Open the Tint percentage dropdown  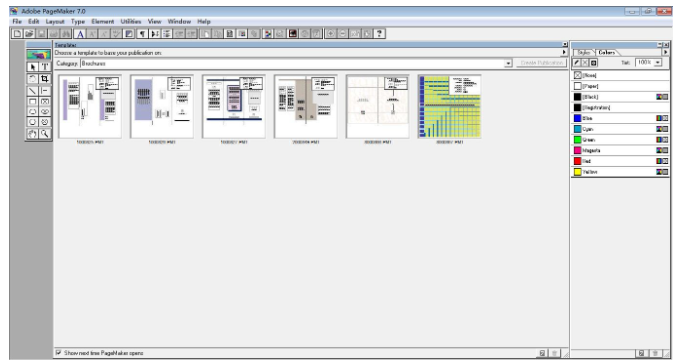(658, 63)
